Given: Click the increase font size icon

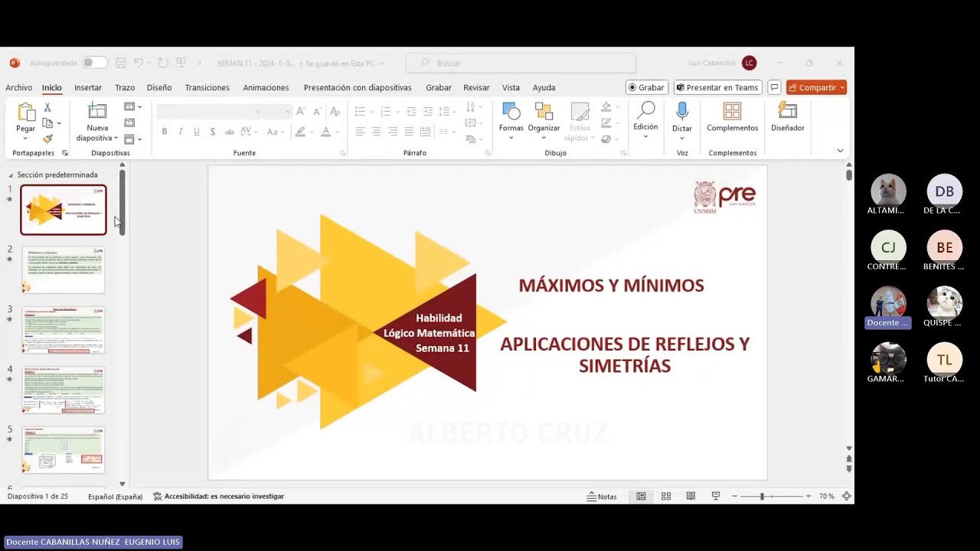Looking at the screenshot, I should pyautogui.click(x=301, y=112).
